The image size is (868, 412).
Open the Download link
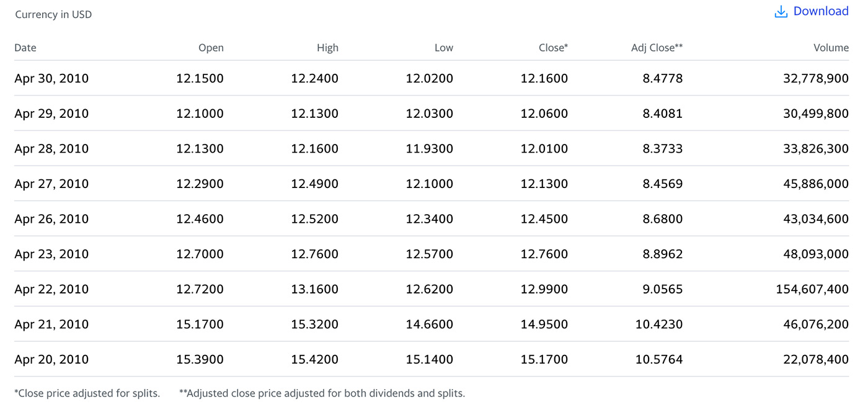820,11
